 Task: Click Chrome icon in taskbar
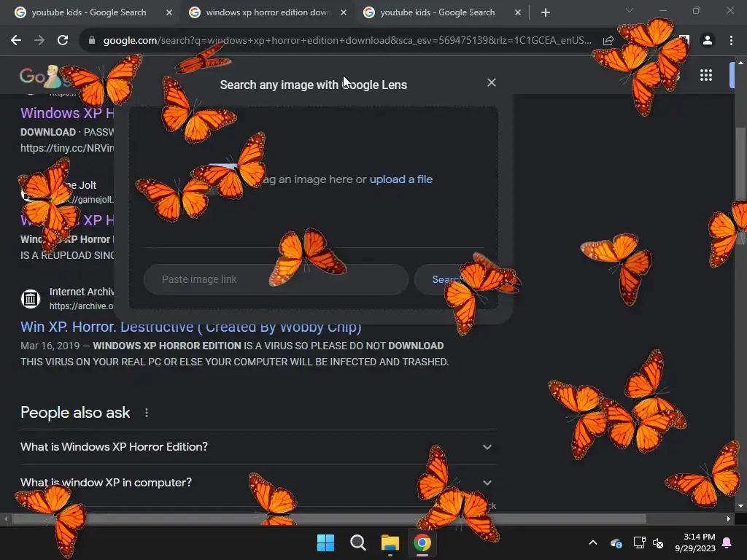coord(422,542)
